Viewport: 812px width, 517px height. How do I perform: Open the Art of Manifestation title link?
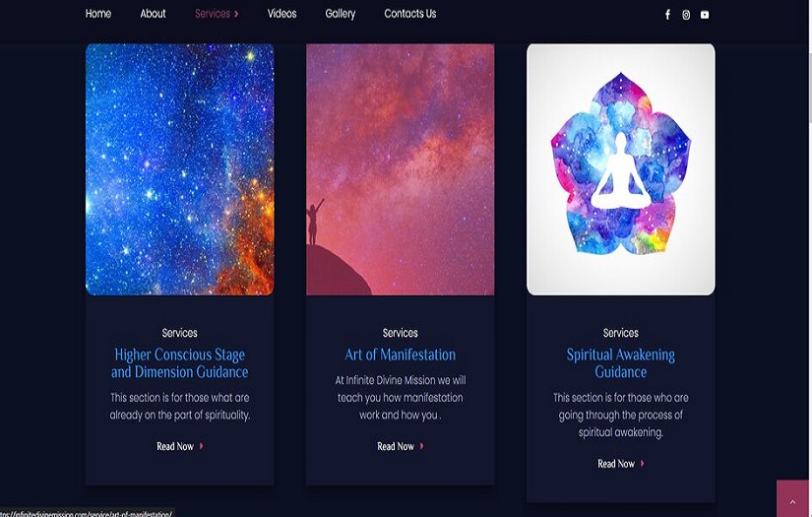coord(401,355)
